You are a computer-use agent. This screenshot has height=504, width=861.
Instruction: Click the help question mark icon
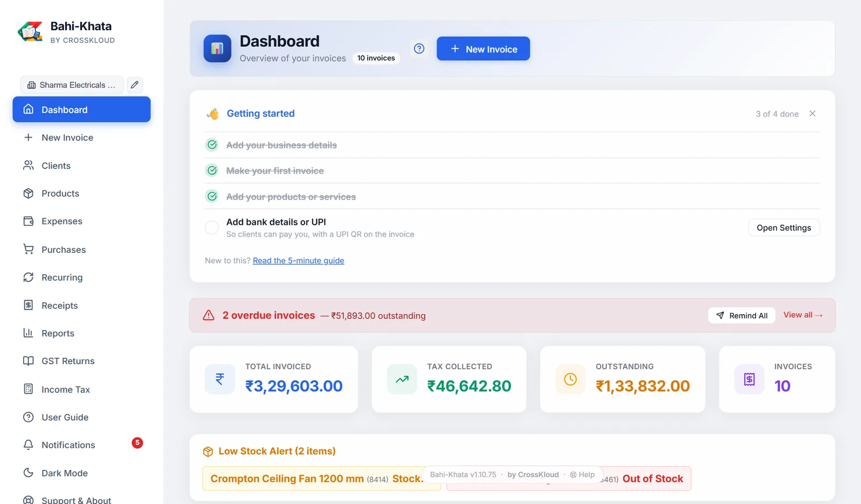pos(419,49)
